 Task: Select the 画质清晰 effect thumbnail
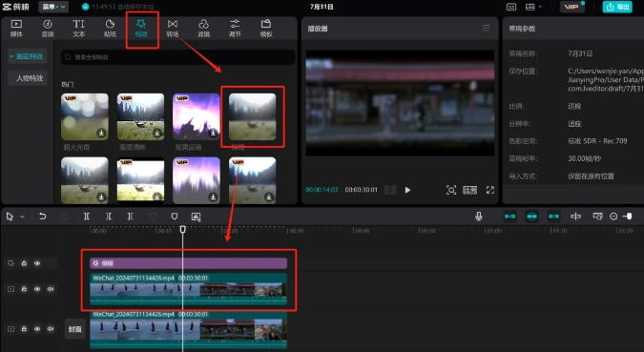pos(140,116)
